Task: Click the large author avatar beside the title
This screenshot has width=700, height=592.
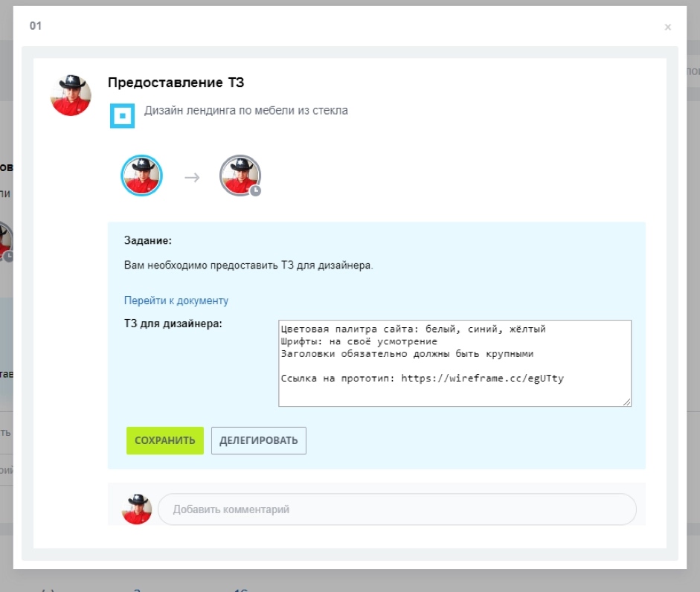Action: (x=71, y=95)
